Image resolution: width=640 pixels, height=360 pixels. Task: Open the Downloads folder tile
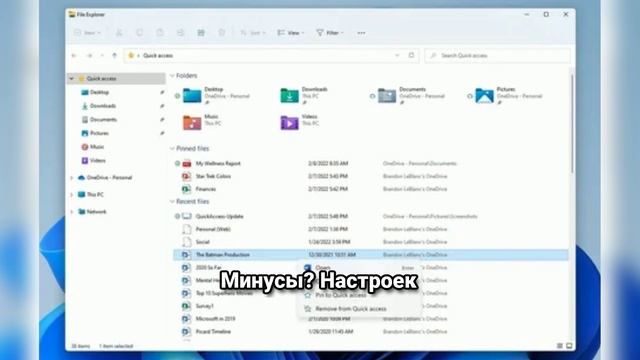pos(304,96)
